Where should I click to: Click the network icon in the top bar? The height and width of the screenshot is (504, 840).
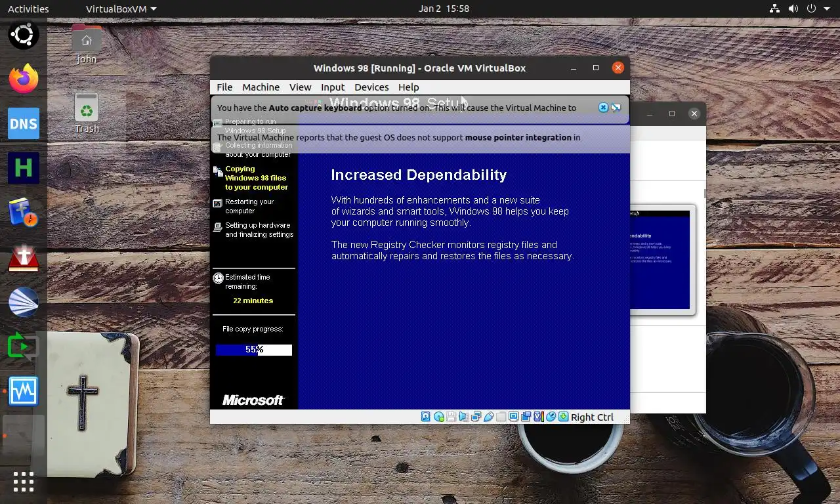point(774,9)
